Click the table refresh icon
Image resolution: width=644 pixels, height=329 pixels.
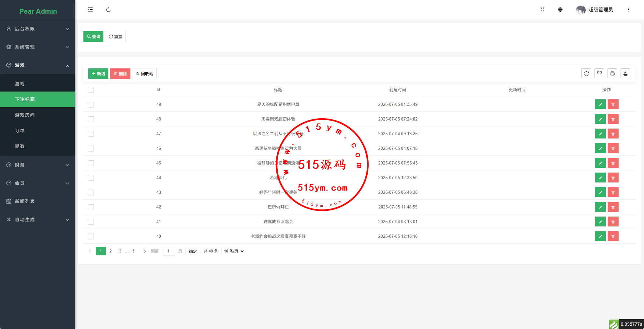click(x=586, y=74)
